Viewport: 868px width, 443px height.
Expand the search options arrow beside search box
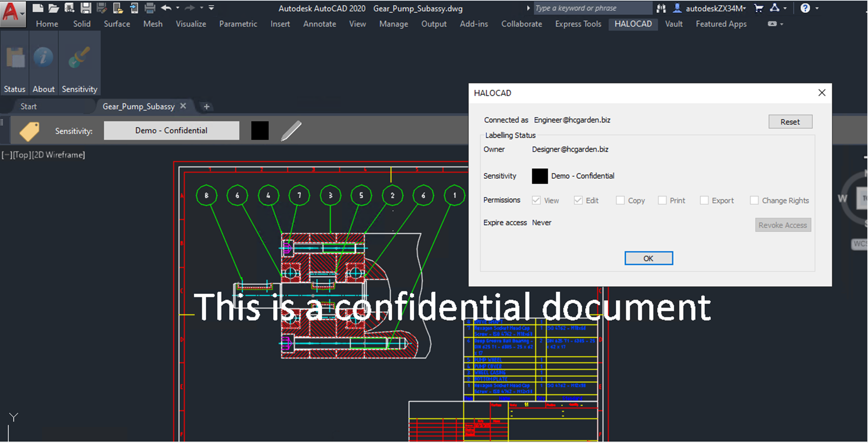point(528,8)
